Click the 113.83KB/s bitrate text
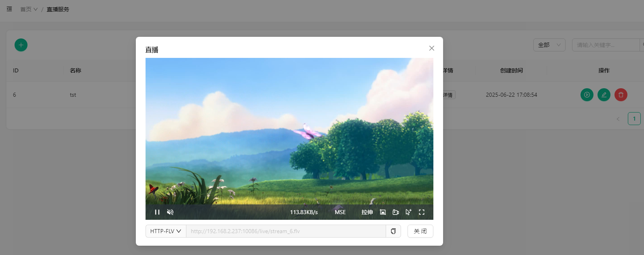The height and width of the screenshot is (255, 644). [x=304, y=212]
